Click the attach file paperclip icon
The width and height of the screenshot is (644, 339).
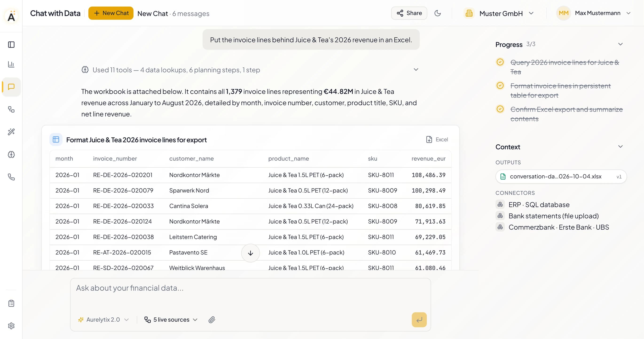212,320
